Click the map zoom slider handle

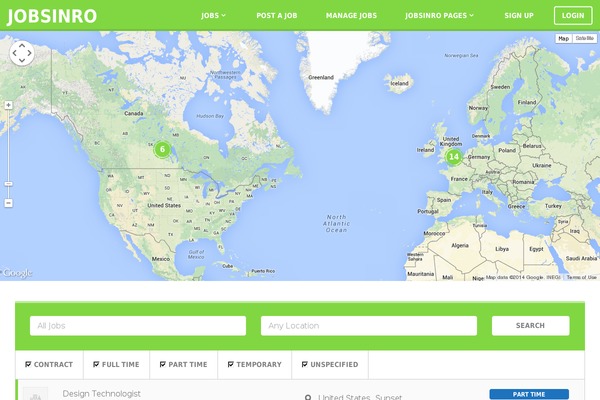coord(8,184)
